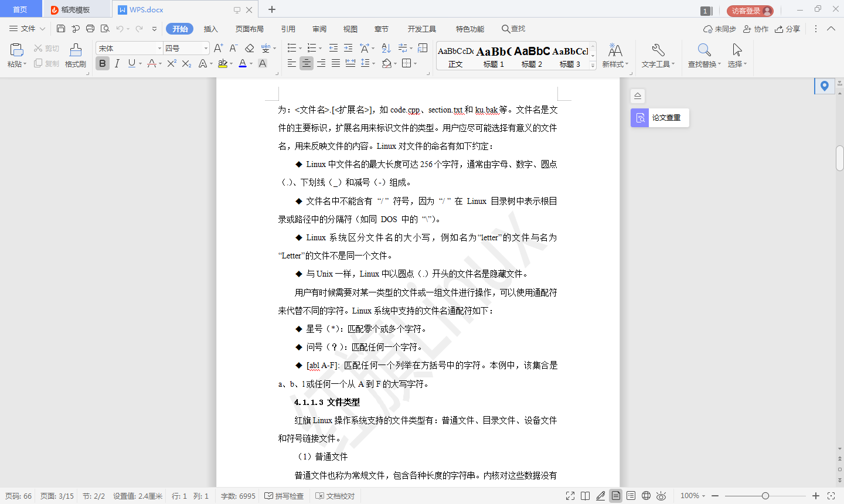
Task: Toggle underline formatting
Action: click(x=131, y=63)
